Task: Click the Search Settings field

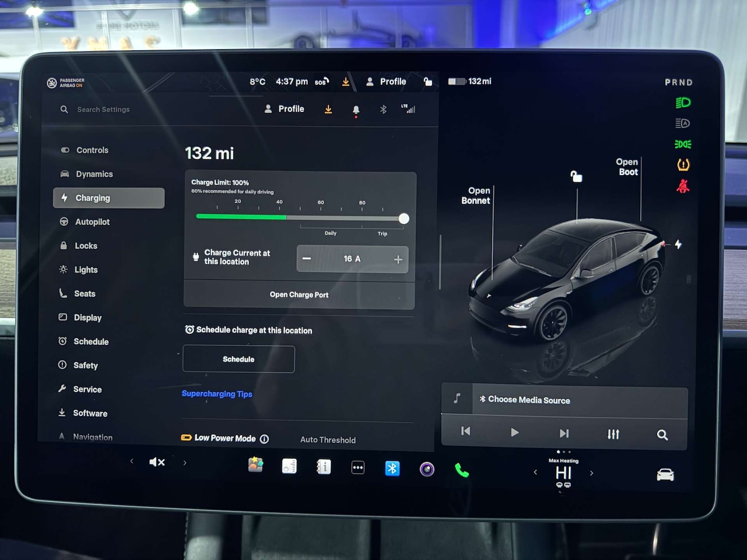Action: coord(103,109)
